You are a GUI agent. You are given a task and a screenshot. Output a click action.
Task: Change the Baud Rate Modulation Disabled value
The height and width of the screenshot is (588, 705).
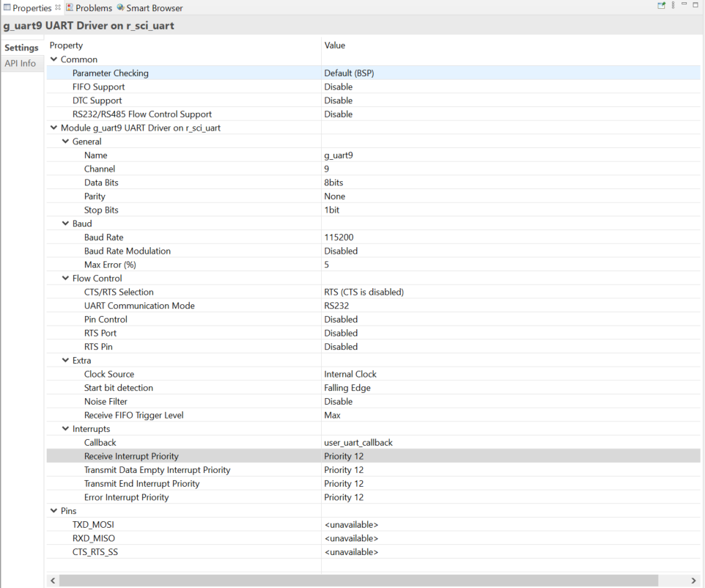(341, 251)
